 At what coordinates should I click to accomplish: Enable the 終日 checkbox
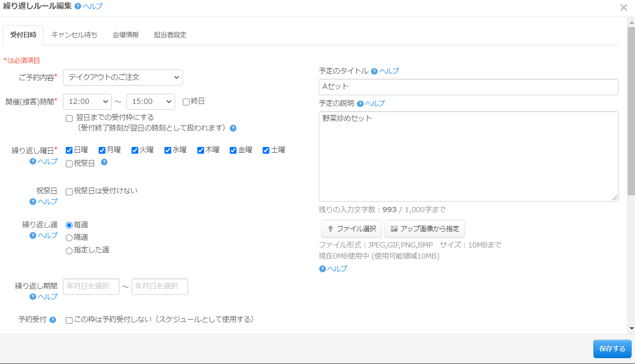pyautogui.click(x=187, y=102)
